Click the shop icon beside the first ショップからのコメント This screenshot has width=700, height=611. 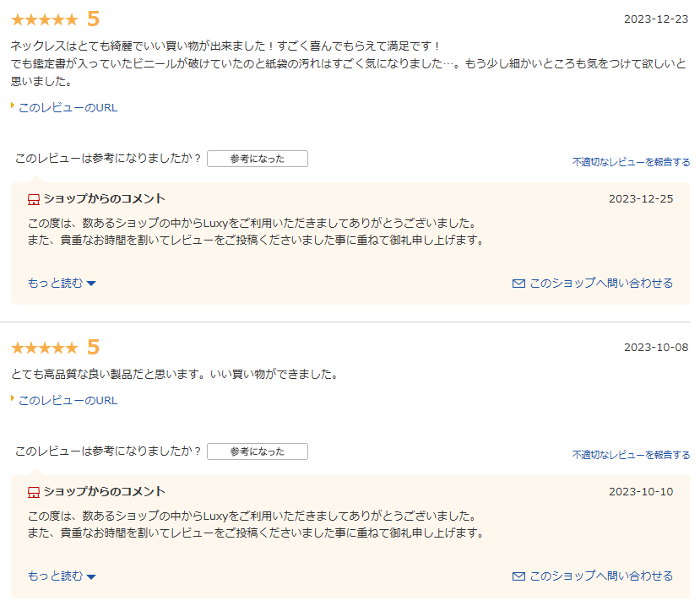coord(34,199)
